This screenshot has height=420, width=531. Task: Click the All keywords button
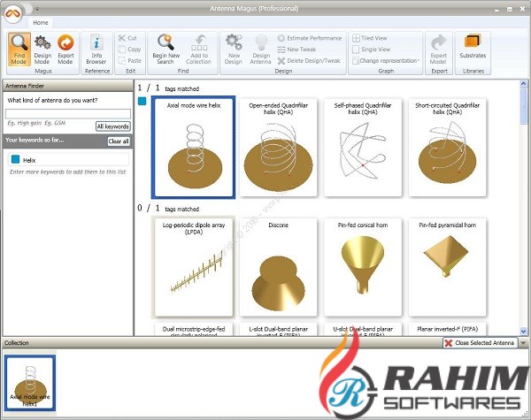click(x=112, y=126)
